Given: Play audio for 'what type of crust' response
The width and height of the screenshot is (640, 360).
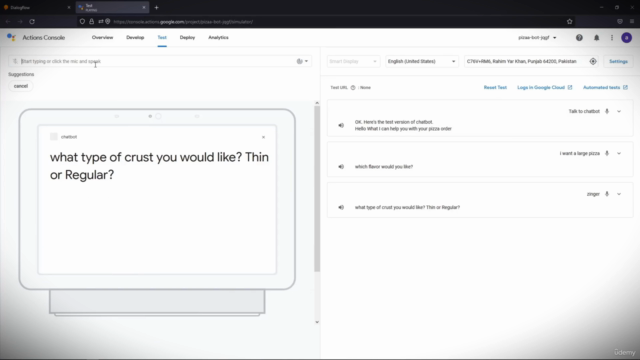Looking at the screenshot, I should (341, 207).
